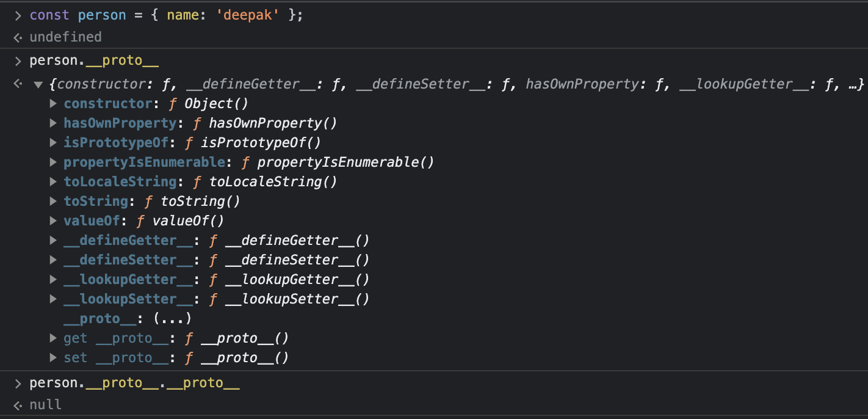868x419 pixels.
Task: Expand the constructor property arrow
Action: pyautogui.click(x=53, y=104)
